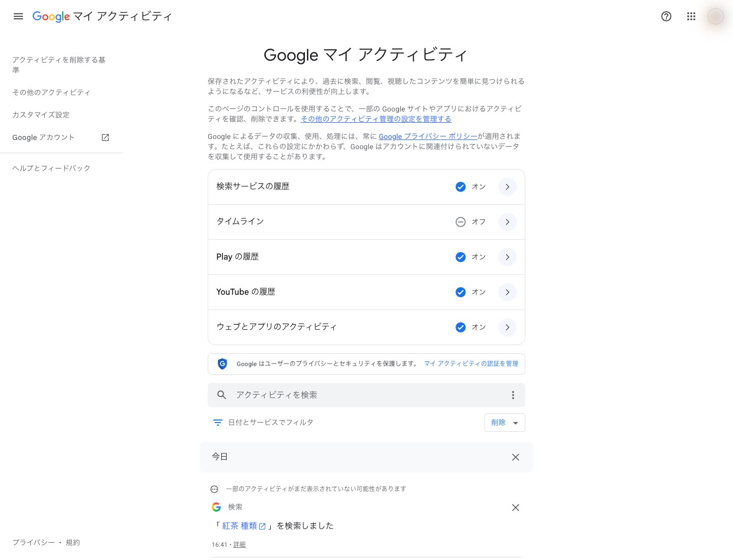This screenshot has width=733, height=560.
Task: Open ヘルプとフィードバック in sidebar
Action: 51,168
